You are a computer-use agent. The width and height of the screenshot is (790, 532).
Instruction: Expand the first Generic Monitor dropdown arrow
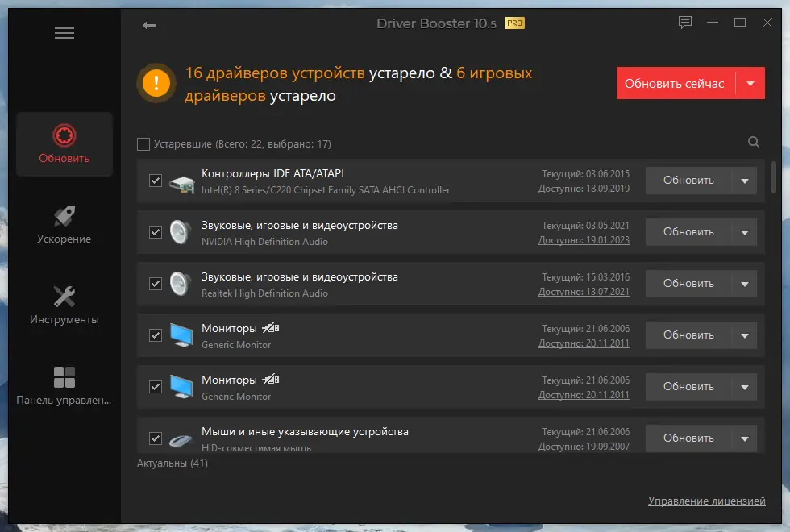point(745,335)
